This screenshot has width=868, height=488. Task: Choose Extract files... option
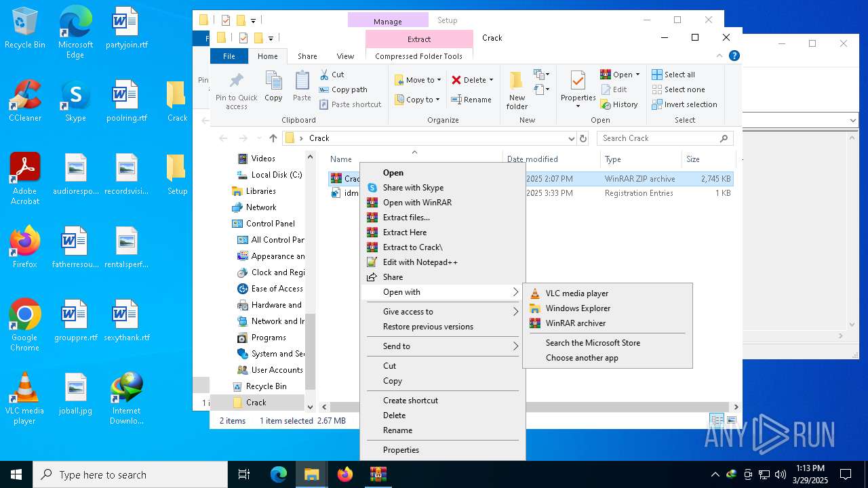point(443,218)
